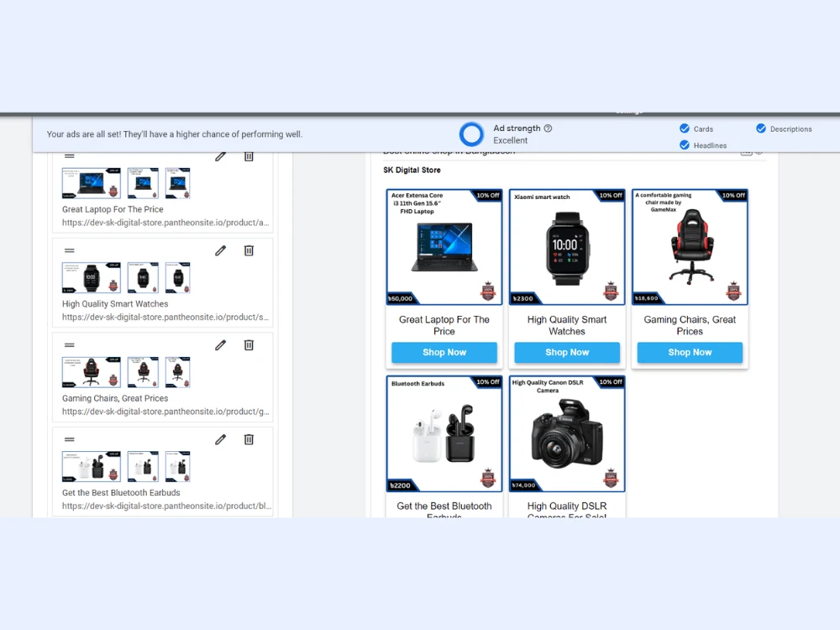Viewport: 840px width, 630px height.
Task: Click the High Quality Smart Watches preview headline
Action: tap(567, 325)
